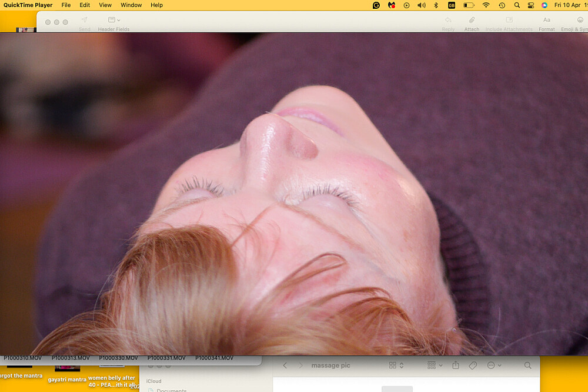Screen dimensions: 588x392
Task: Click the Malwarebytes icon in menu bar
Action: click(392, 5)
